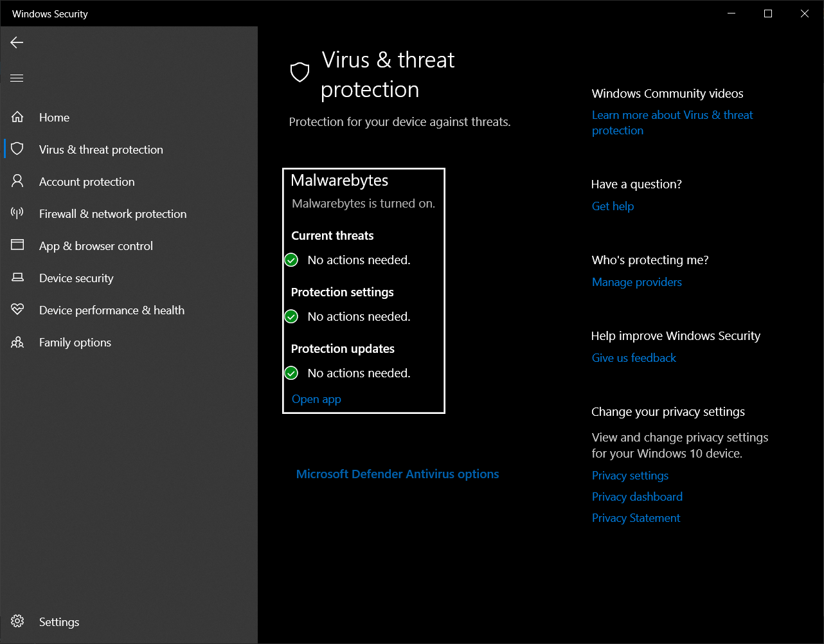
Task: Click the Protection updates heading
Action: coord(343,349)
